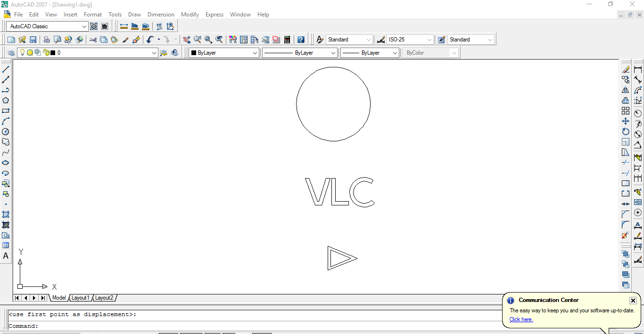The image size is (644, 334).
Task: Open the File menu
Action: point(18,15)
